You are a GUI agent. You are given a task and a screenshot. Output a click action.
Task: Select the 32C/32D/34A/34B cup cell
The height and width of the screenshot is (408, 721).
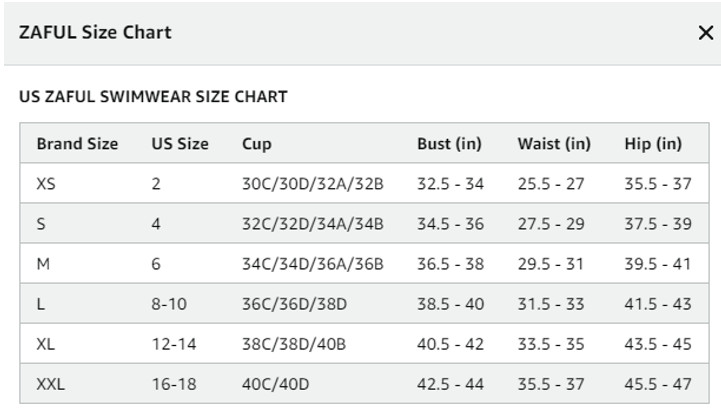pos(313,224)
